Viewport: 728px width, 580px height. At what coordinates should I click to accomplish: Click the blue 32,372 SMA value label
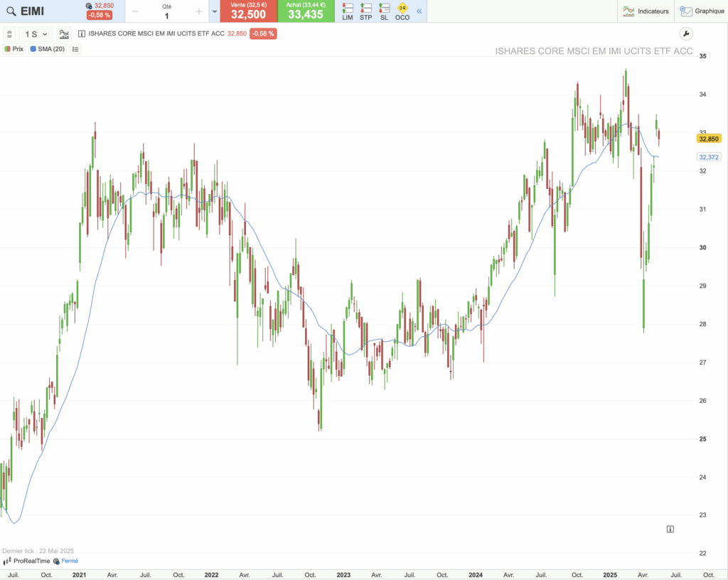click(x=709, y=157)
